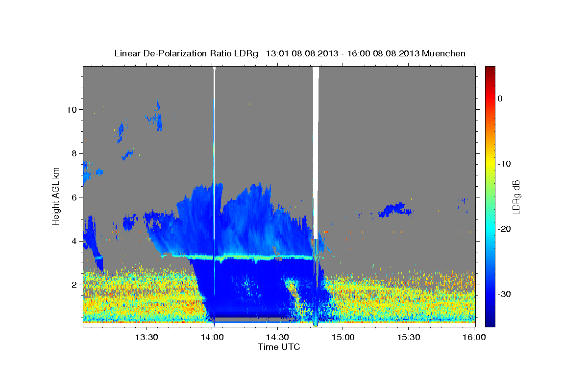
Task: Click the yellow section of the colorbar
Action: coord(490,164)
